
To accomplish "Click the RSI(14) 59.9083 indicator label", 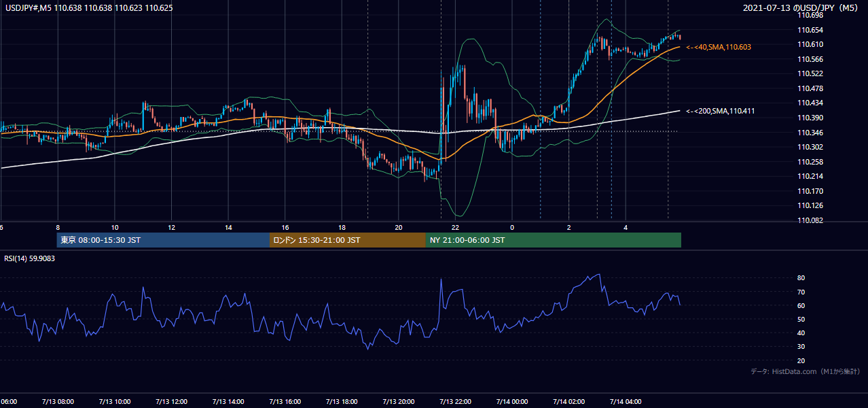I will (x=29, y=258).
